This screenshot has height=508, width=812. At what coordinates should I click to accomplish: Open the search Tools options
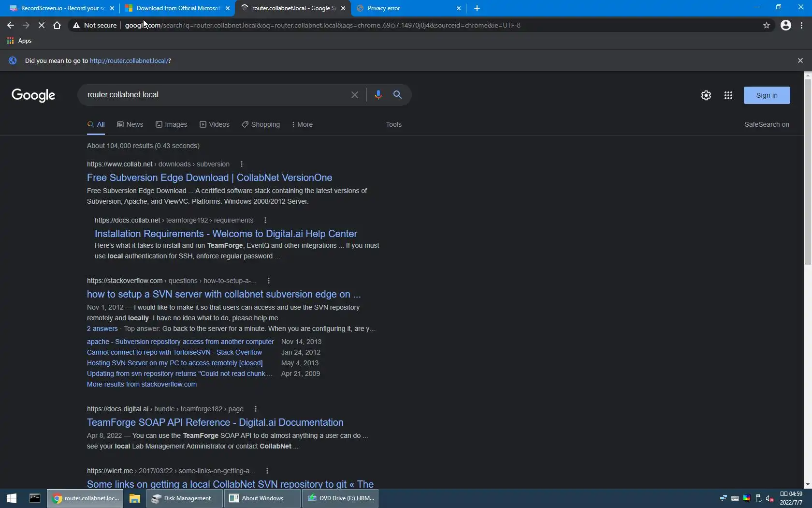click(393, 124)
